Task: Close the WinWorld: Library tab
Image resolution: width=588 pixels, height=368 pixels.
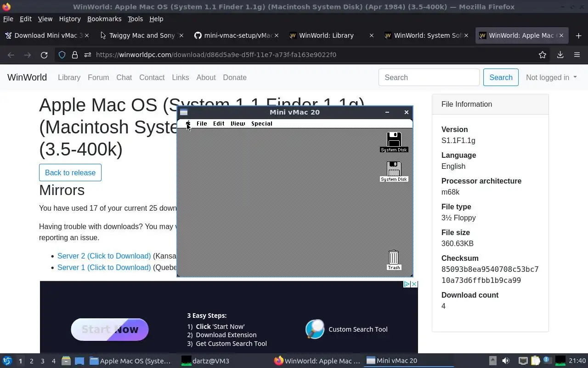Action: [372, 35]
